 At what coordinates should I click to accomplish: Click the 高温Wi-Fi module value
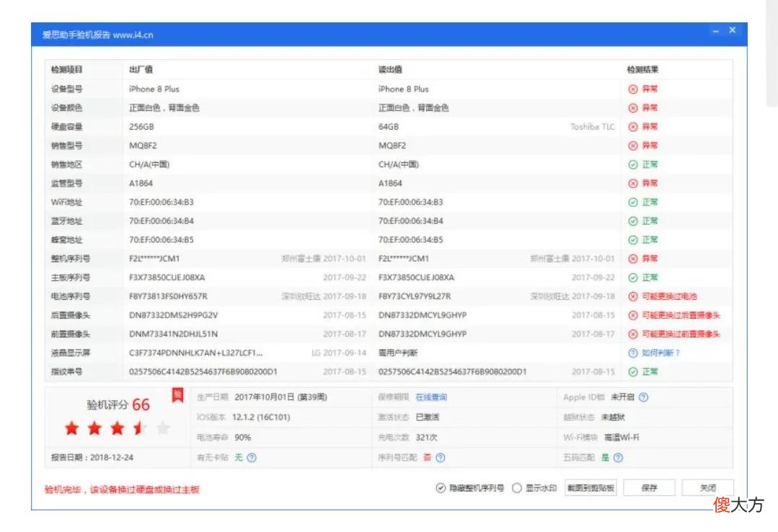(622, 438)
